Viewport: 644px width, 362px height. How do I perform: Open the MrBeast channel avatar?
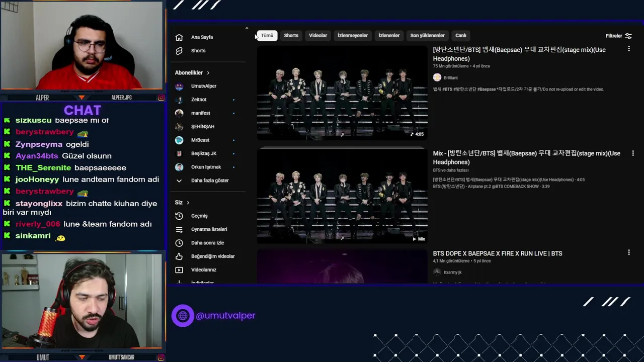[x=179, y=140]
